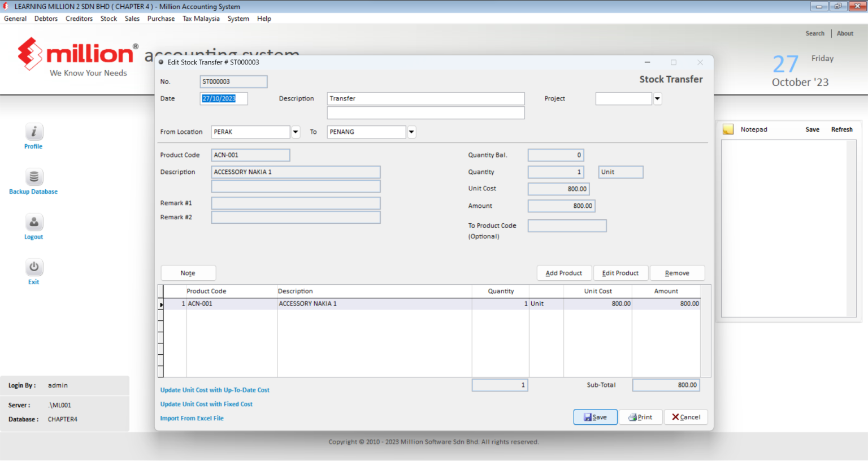Viewport: 868px width, 461px height.
Task: Click the Backup Database icon
Action: pyautogui.click(x=34, y=177)
